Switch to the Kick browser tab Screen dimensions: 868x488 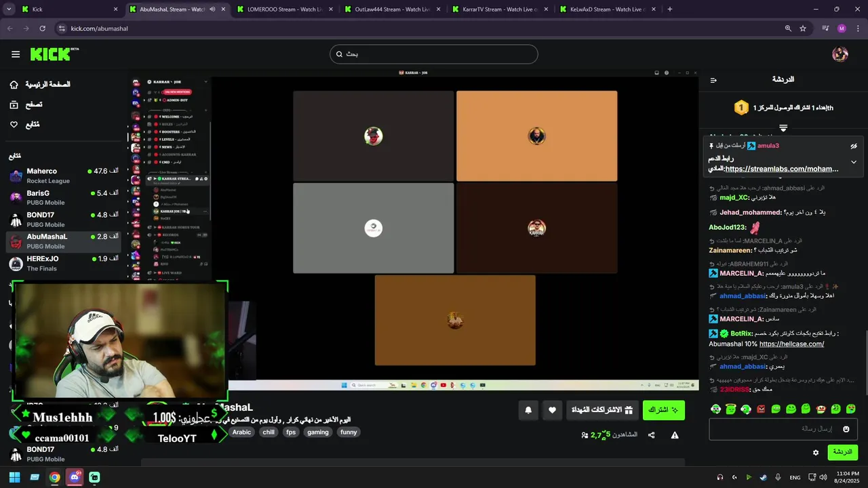pyautogui.click(x=70, y=9)
